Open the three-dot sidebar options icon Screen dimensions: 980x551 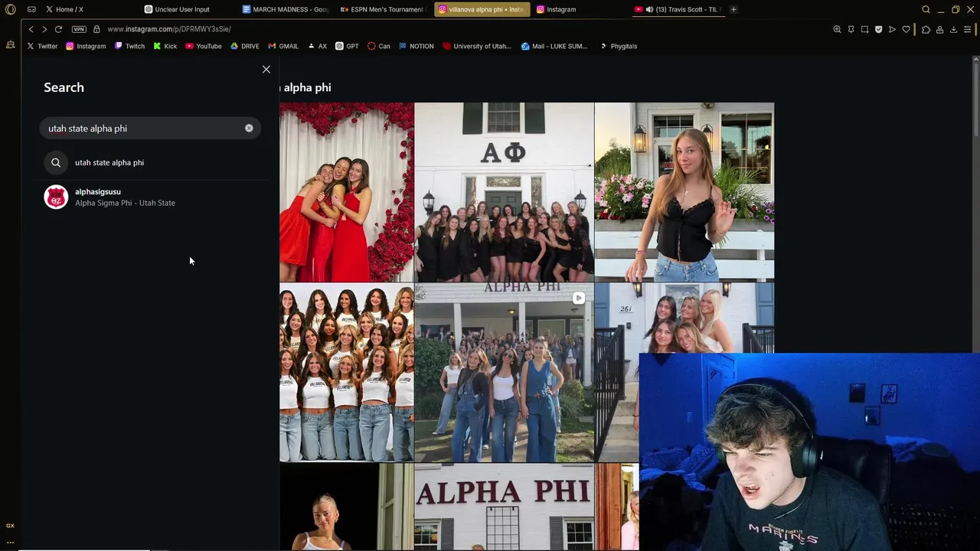tap(10, 542)
